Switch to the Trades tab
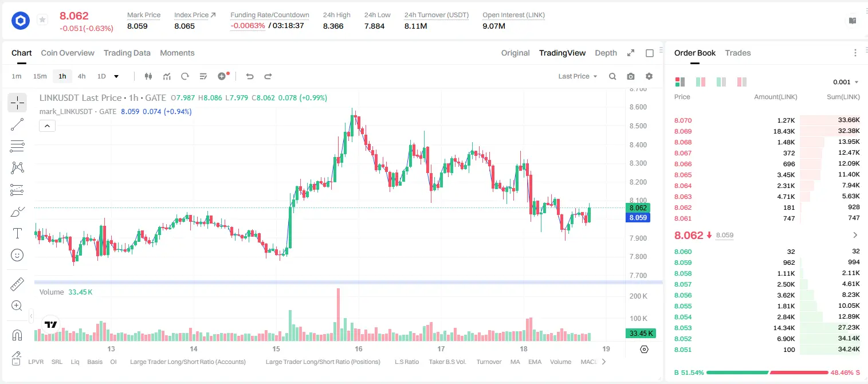 737,53
